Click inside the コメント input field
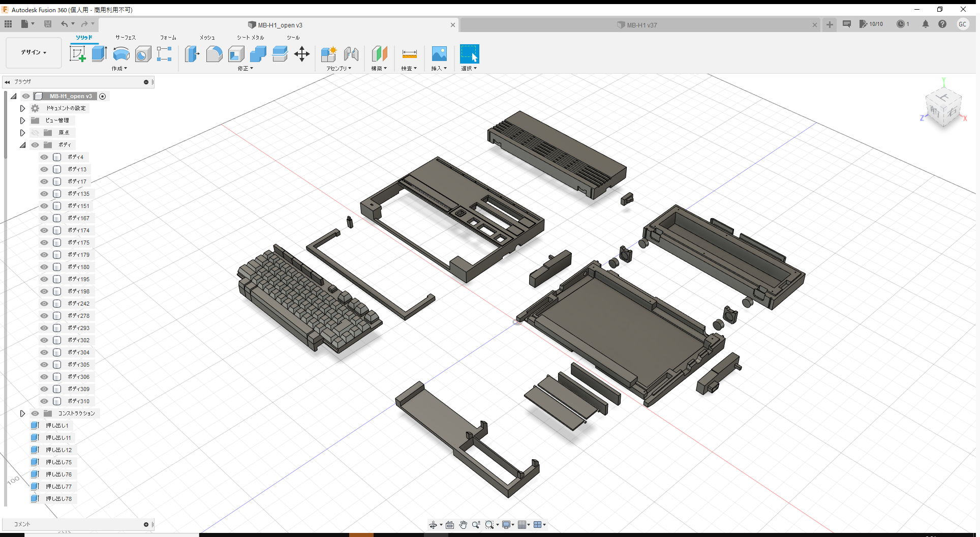The height and width of the screenshot is (537, 980). pyautogui.click(x=76, y=524)
